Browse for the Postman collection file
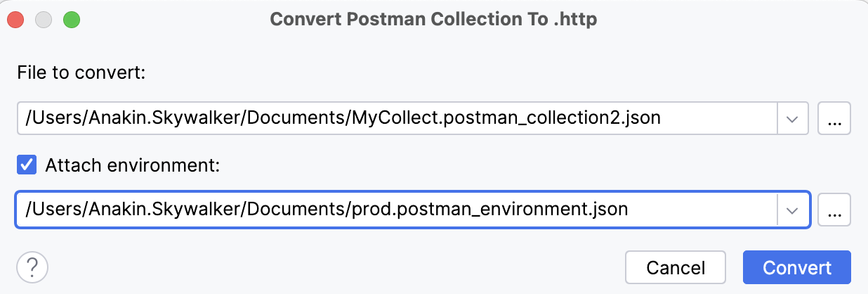Viewport: 868px width, 294px height. [x=834, y=119]
